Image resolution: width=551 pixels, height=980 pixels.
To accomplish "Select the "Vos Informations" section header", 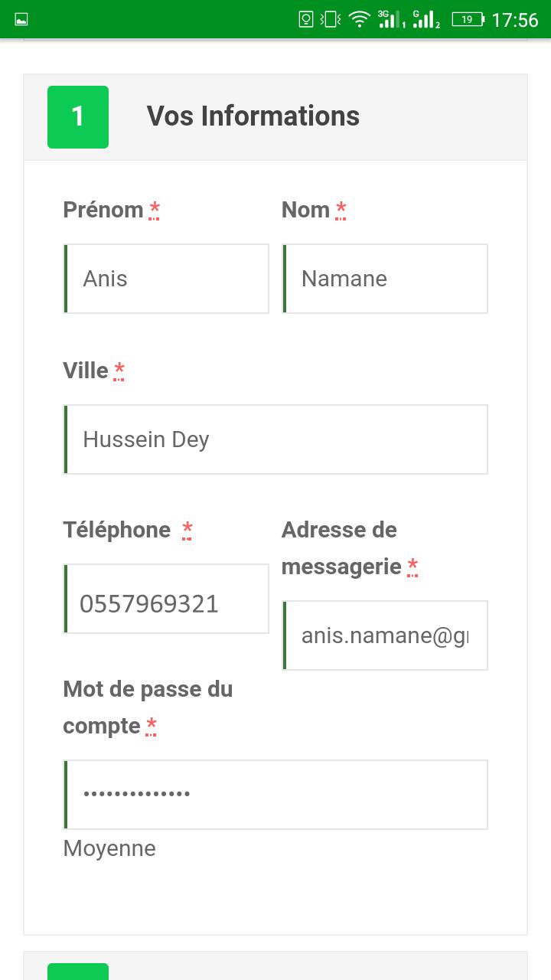I will [x=253, y=116].
